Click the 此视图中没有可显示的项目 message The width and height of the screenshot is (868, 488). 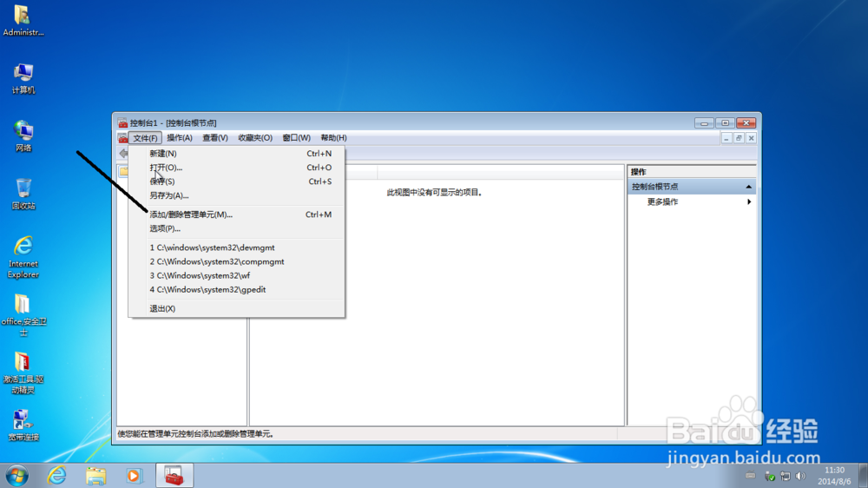coord(434,192)
